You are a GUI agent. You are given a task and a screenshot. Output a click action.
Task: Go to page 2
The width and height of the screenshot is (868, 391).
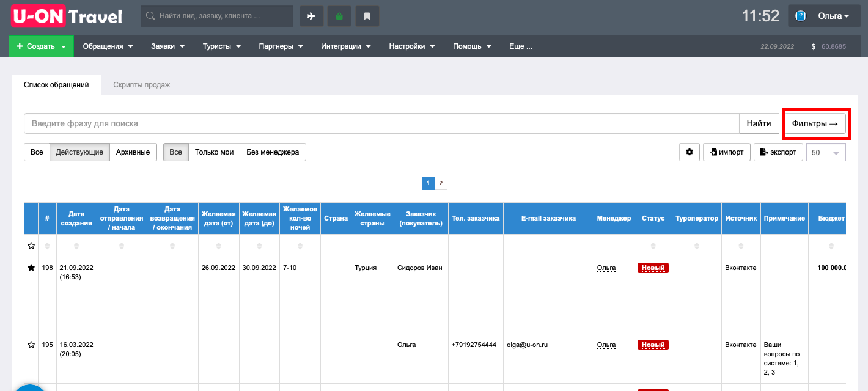click(x=441, y=183)
